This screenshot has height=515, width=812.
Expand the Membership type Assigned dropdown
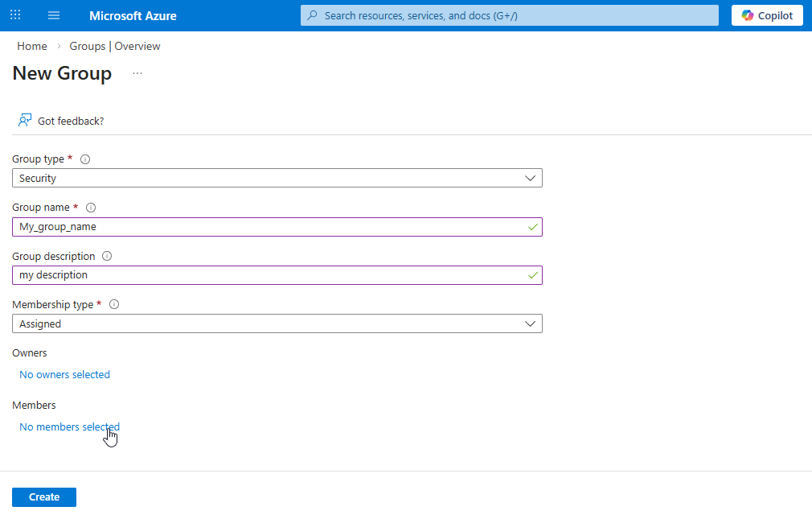[277, 323]
